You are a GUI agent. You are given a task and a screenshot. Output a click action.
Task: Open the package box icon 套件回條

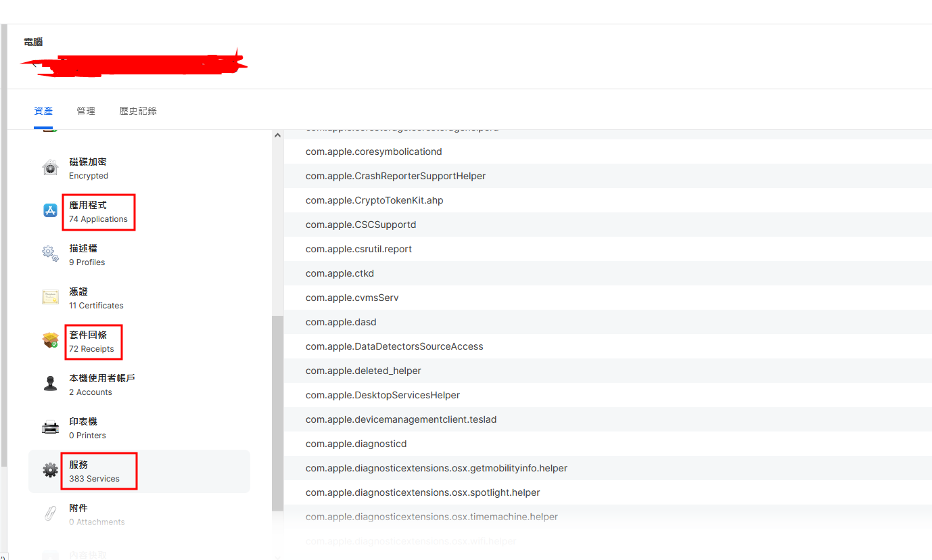tap(50, 341)
